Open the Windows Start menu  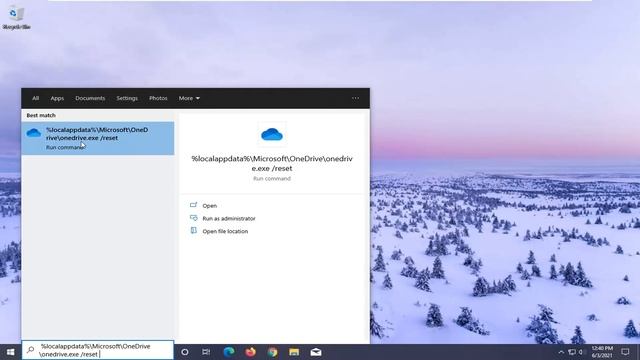[x=11, y=352]
